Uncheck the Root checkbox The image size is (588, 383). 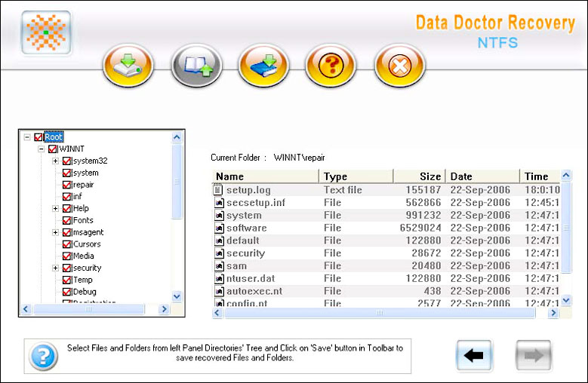pos(38,137)
